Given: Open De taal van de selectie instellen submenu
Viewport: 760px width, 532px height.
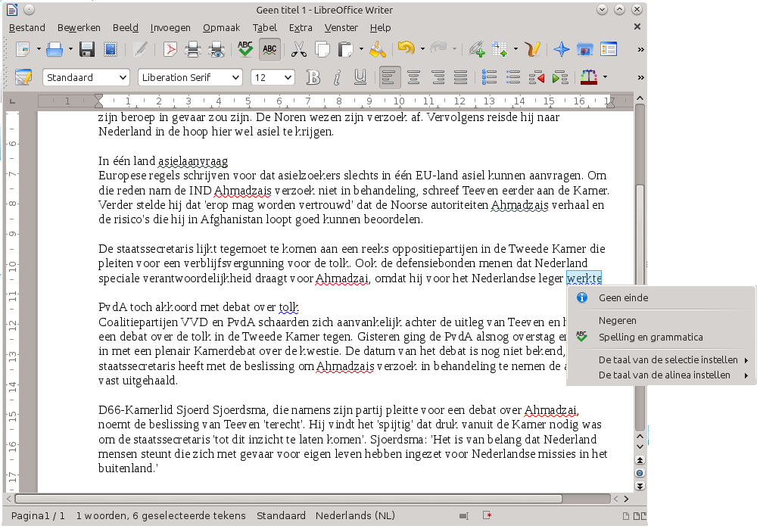Looking at the screenshot, I should point(661,360).
